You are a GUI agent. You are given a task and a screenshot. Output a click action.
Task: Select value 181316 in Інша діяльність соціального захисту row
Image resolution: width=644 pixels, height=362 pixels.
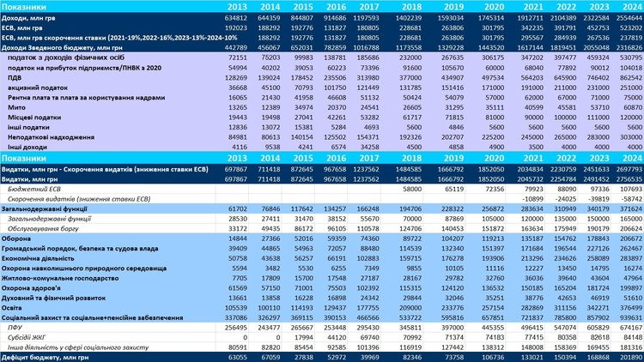coord(630,347)
